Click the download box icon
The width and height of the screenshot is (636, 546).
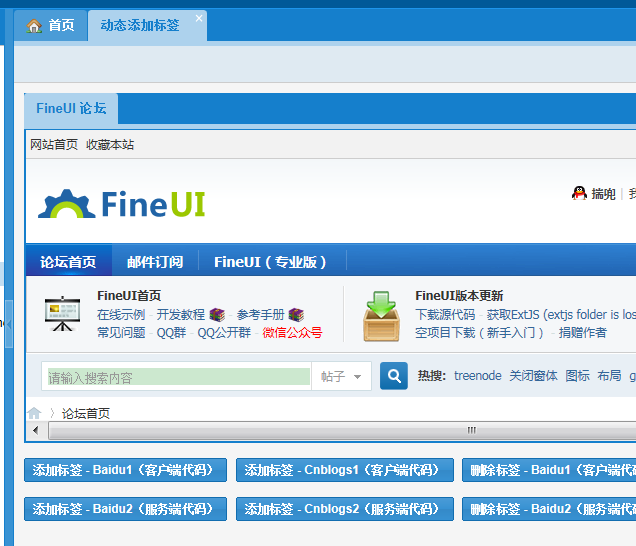tap(381, 316)
